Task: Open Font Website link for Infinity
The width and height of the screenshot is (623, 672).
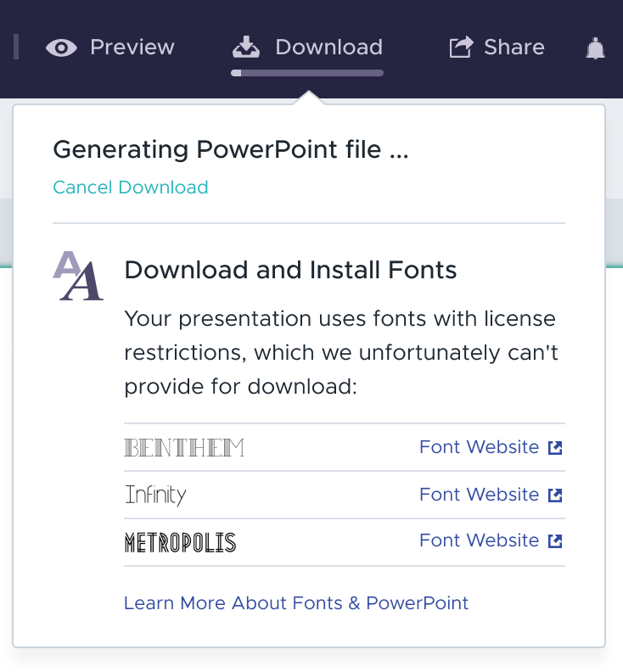Action: point(479,495)
